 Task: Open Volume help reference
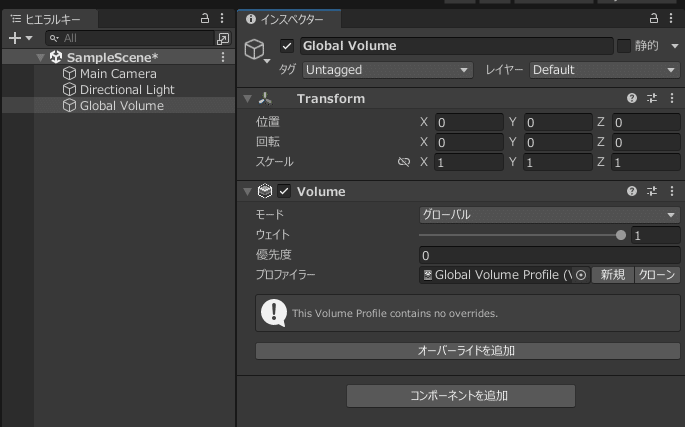632,191
